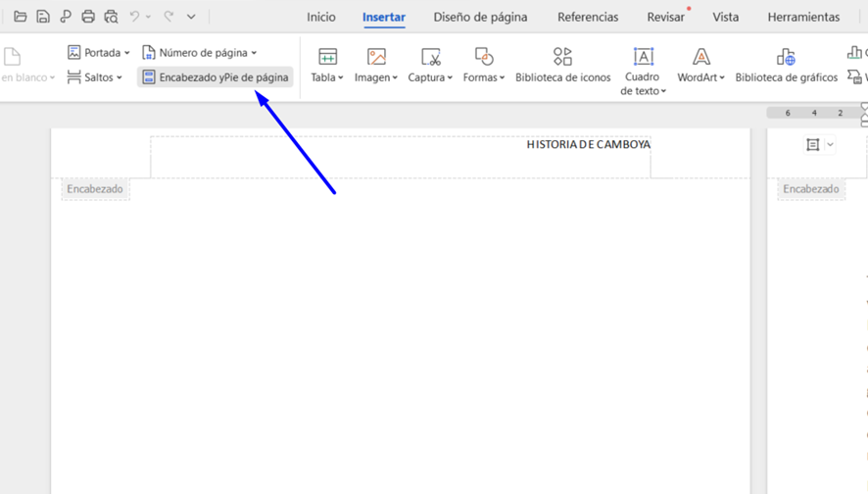Click the WordArt icon
The image size is (868, 494).
pos(701,57)
